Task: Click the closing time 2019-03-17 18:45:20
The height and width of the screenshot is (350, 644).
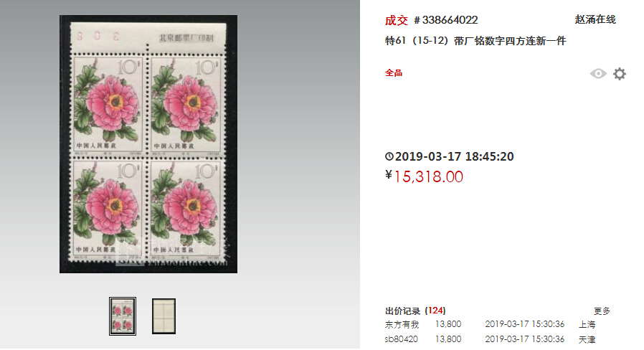Action: coord(454,156)
